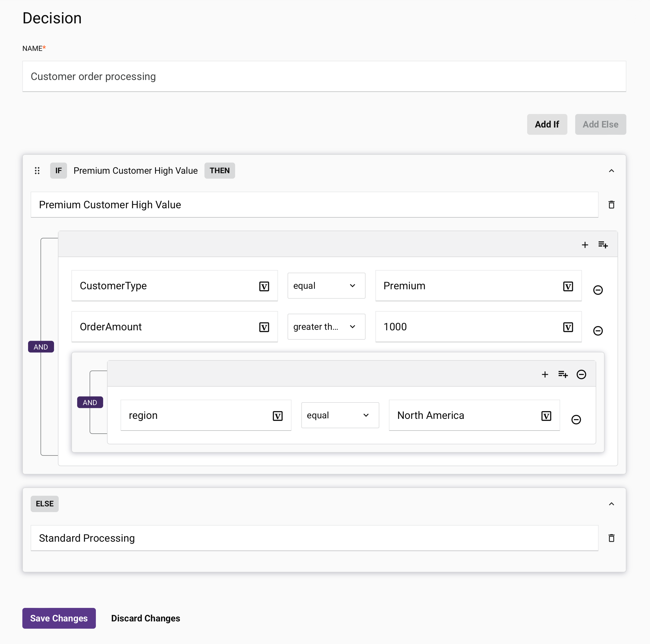The width and height of the screenshot is (650, 644).
Task: Open the equal operator dropdown for CustomerType
Action: [326, 285]
